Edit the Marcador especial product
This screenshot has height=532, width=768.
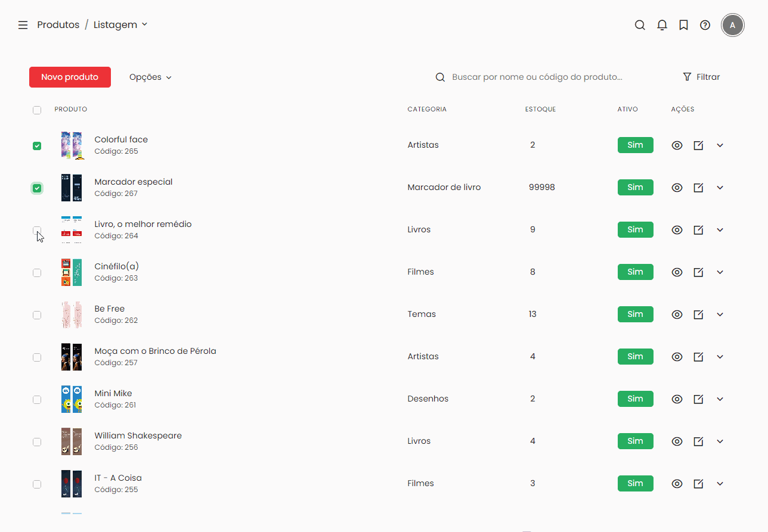[x=698, y=188]
